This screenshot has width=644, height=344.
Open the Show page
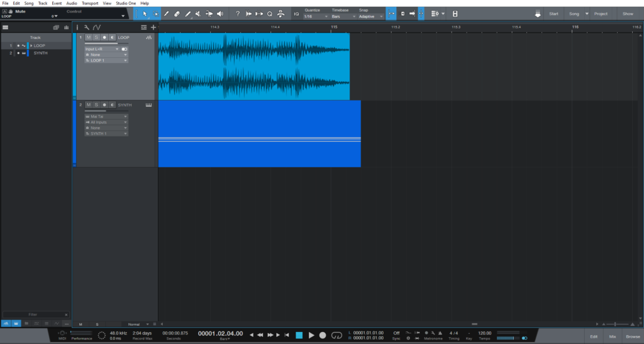click(x=628, y=14)
